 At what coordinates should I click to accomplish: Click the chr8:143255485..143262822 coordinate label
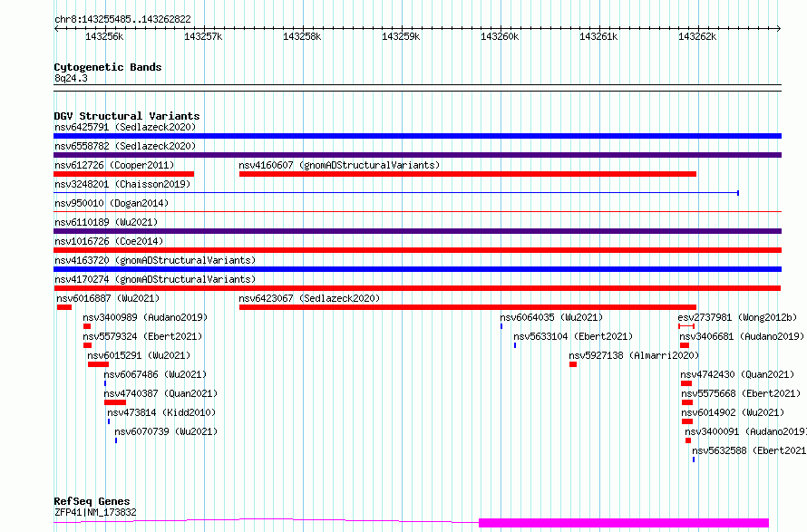[122, 20]
